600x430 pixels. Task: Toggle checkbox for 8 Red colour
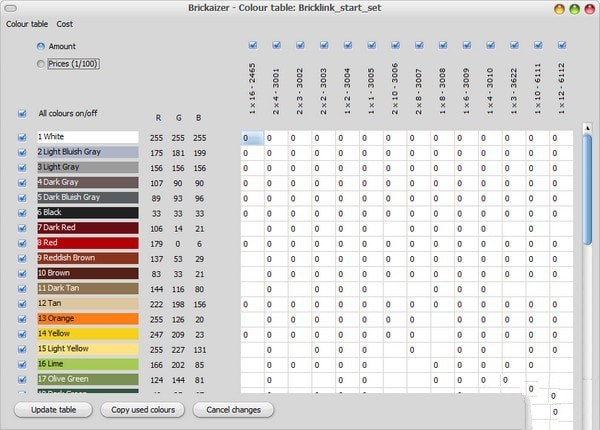(22, 243)
